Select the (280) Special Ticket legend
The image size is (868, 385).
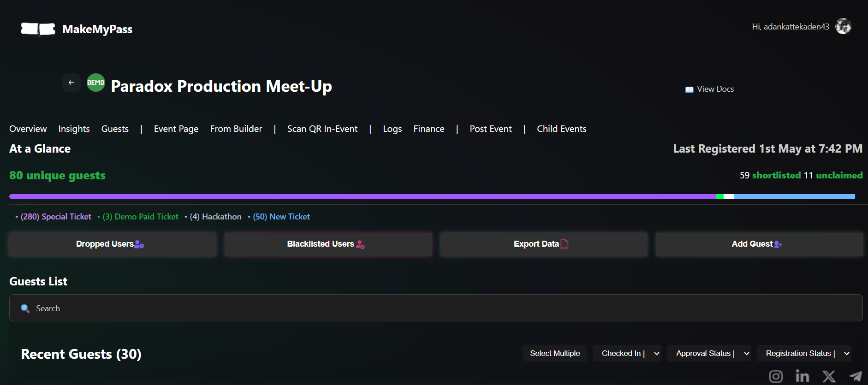click(x=56, y=217)
